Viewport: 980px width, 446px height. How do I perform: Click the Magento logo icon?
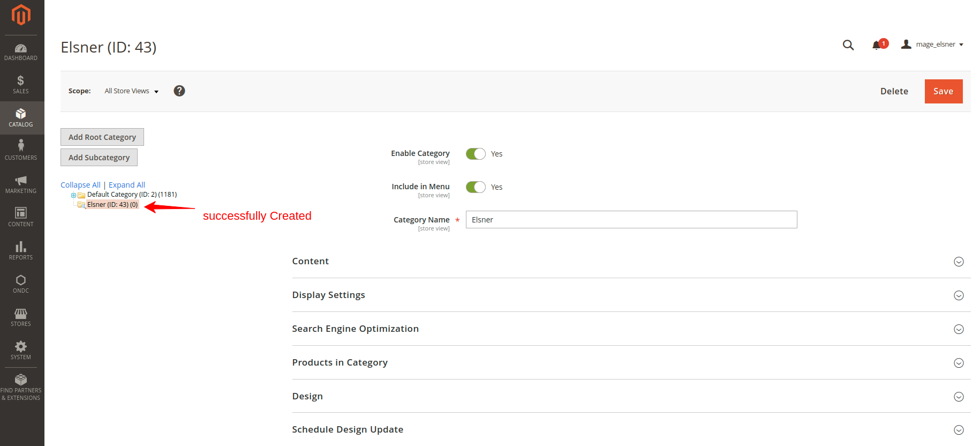21,14
